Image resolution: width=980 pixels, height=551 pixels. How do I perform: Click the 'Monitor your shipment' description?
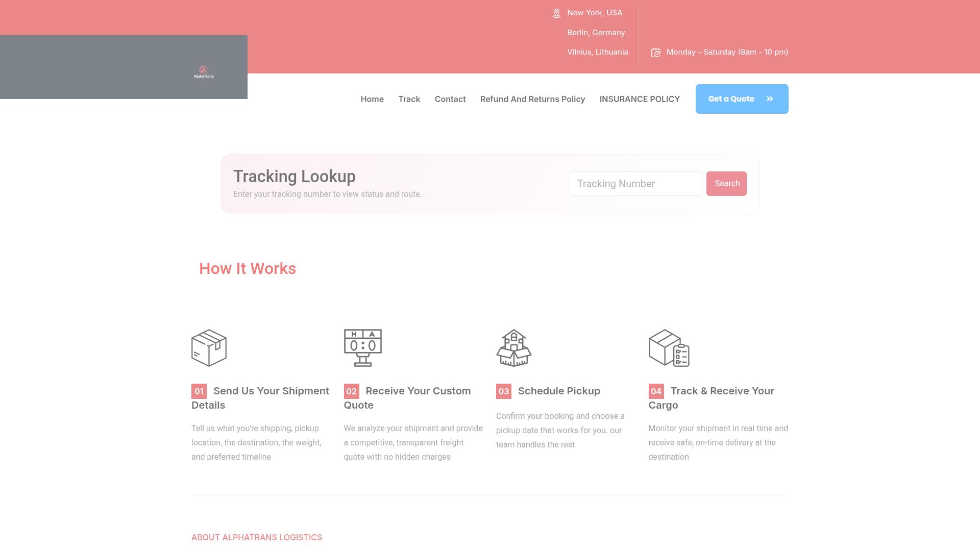(x=718, y=443)
